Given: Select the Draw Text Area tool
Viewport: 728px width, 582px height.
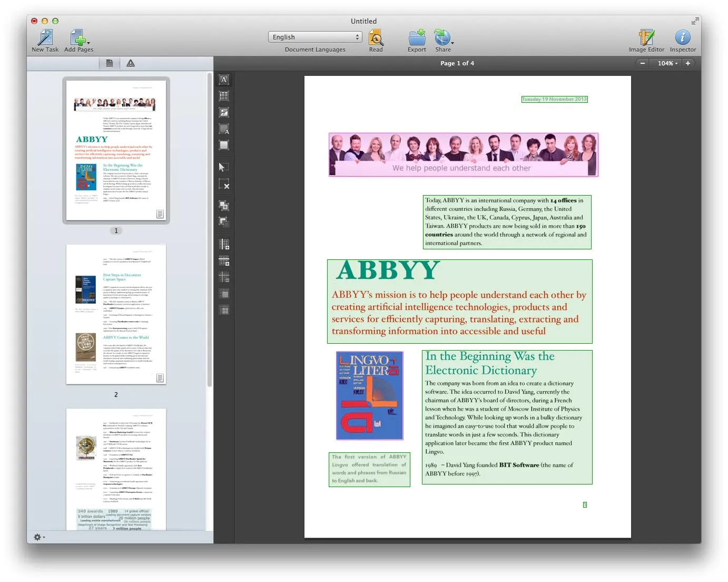Looking at the screenshot, I should point(224,80).
